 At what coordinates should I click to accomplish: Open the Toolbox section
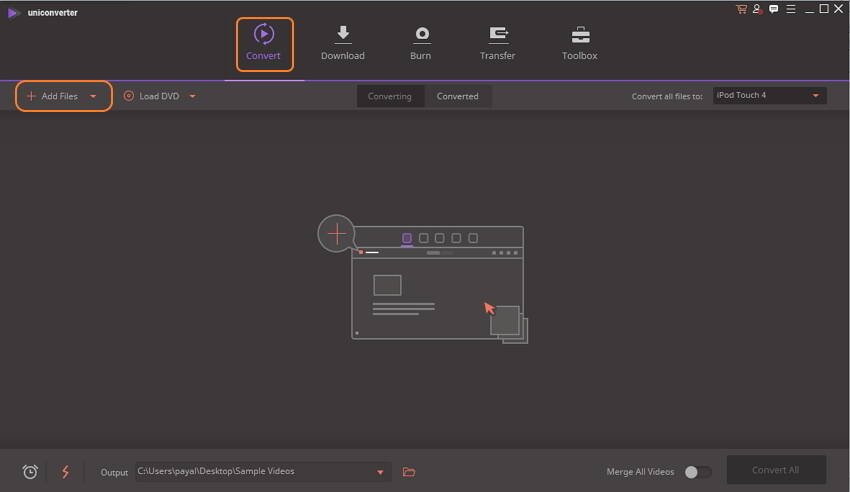579,44
